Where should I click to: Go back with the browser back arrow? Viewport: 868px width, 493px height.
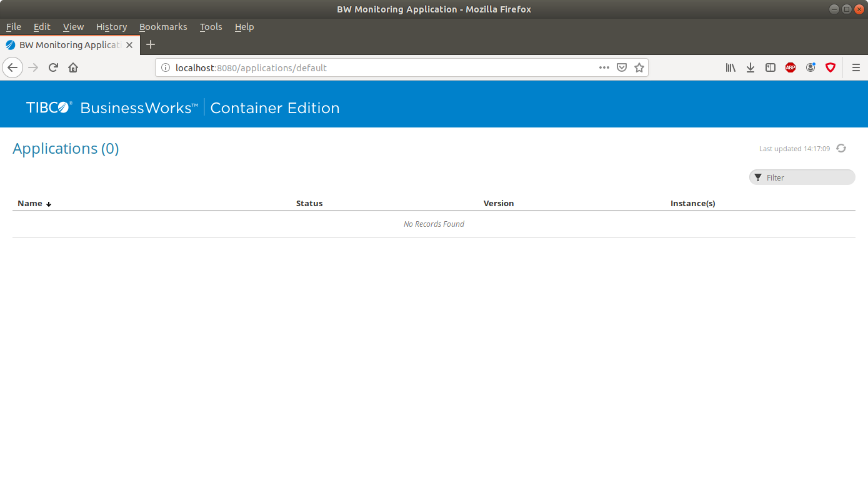[x=12, y=67]
